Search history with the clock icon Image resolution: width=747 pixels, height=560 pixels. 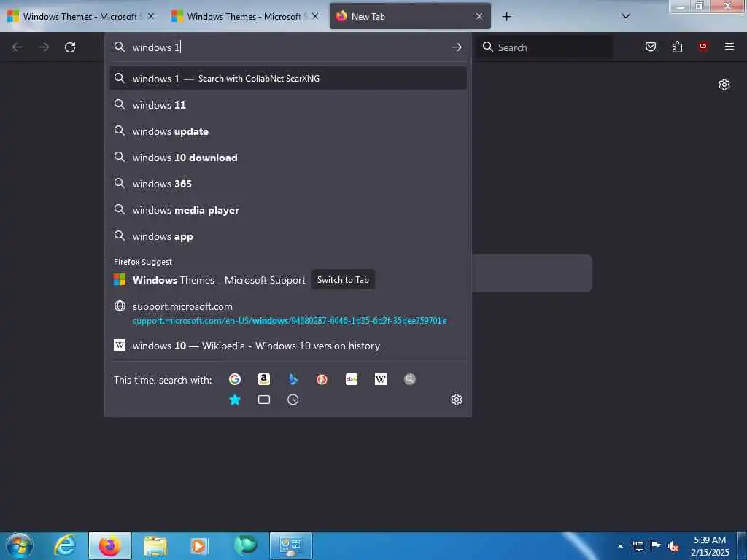click(293, 400)
